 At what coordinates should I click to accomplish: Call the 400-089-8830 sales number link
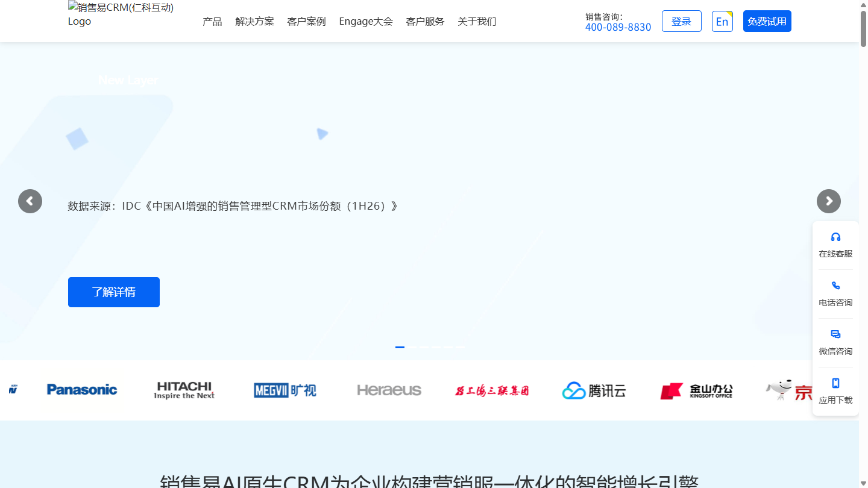tap(618, 27)
